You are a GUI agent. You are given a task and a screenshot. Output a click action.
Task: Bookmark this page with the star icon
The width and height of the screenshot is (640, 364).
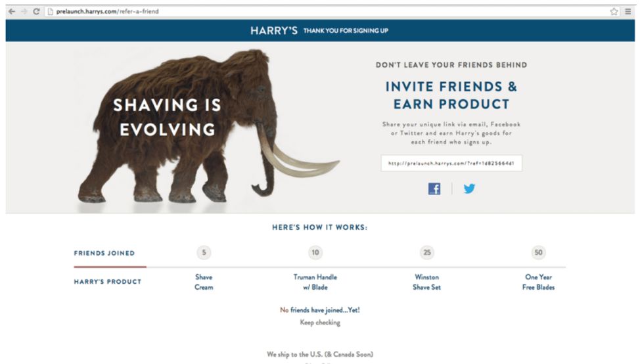point(614,11)
